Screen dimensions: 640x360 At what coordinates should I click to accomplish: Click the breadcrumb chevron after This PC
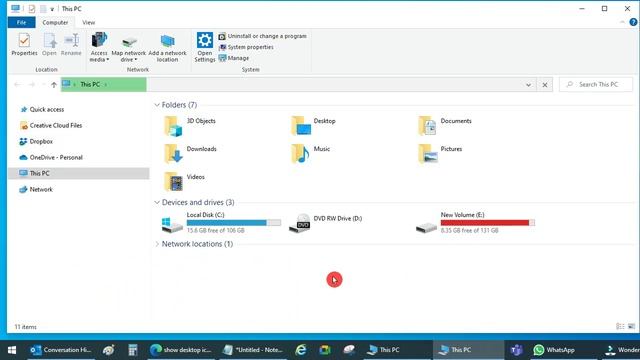pos(106,85)
